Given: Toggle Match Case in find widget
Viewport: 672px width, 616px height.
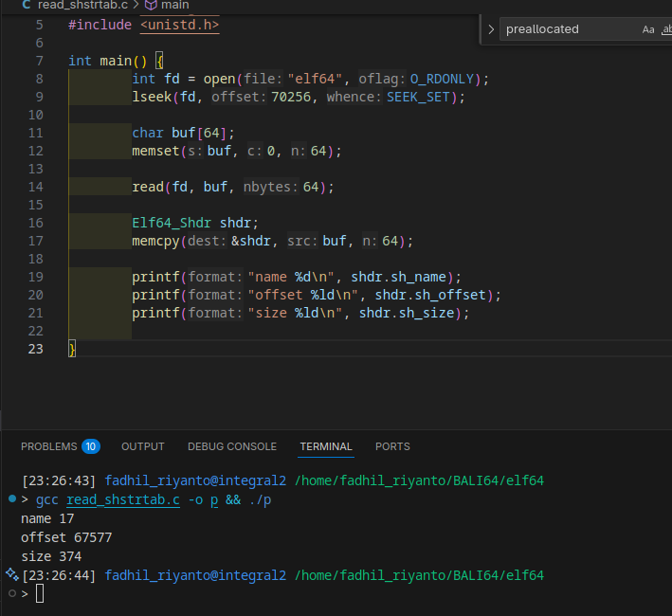Looking at the screenshot, I should (648, 29).
